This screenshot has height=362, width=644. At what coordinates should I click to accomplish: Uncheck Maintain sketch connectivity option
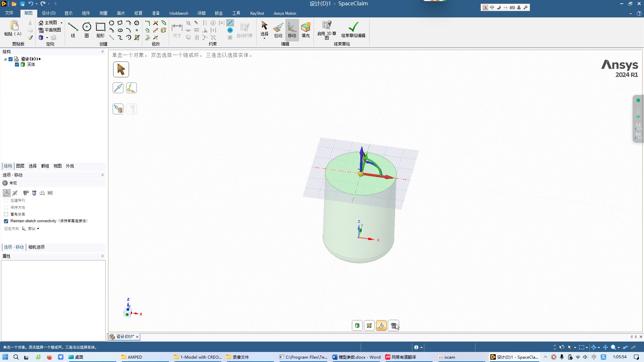[6, 221]
